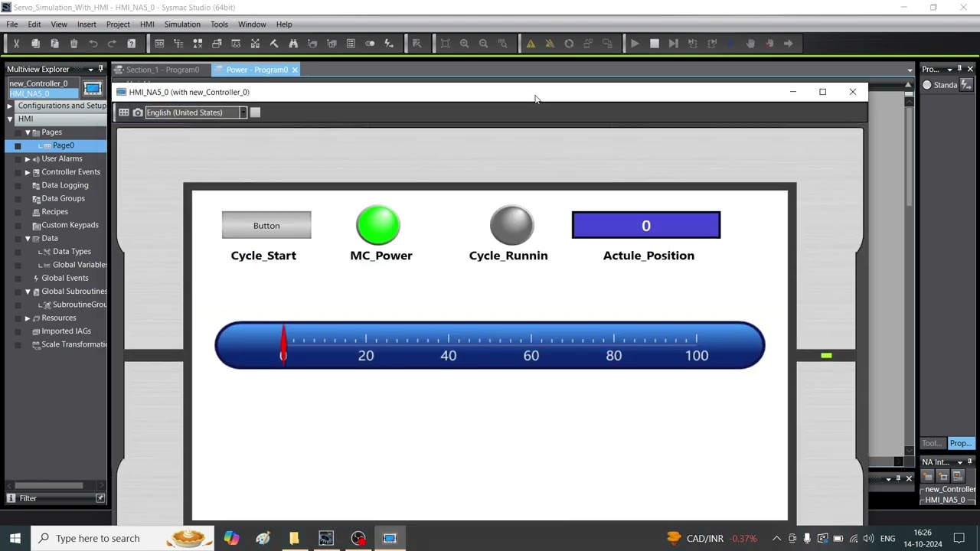Image resolution: width=980 pixels, height=551 pixels.
Task: Click the Stop simulation square icon
Action: click(x=655, y=44)
